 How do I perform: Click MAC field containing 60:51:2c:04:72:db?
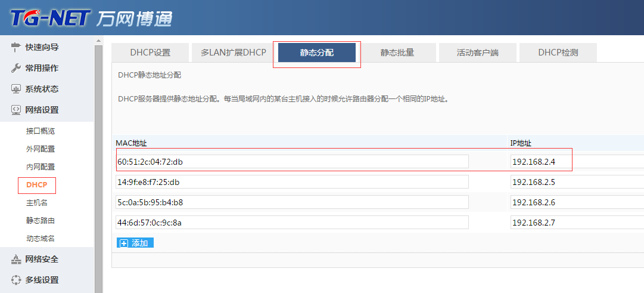point(292,162)
